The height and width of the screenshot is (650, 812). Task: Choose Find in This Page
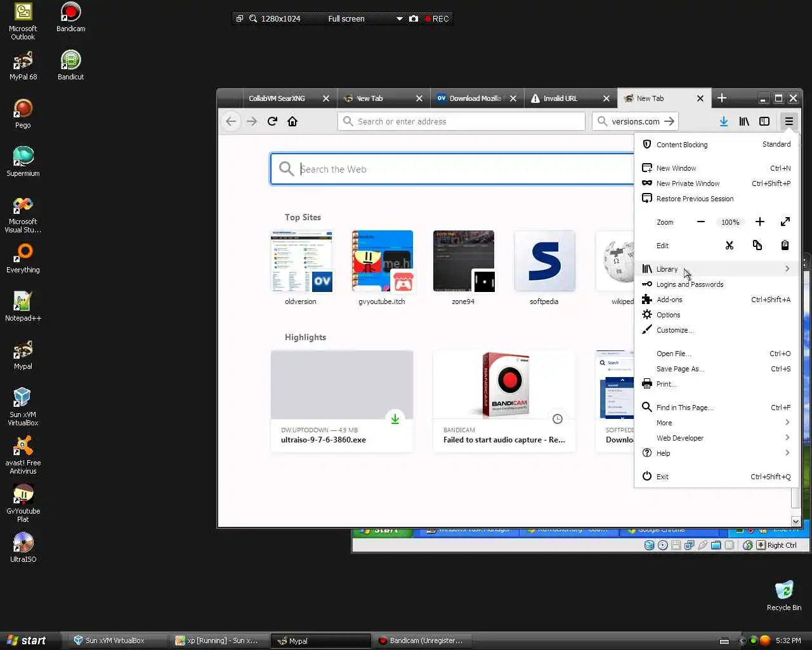[x=716, y=408]
